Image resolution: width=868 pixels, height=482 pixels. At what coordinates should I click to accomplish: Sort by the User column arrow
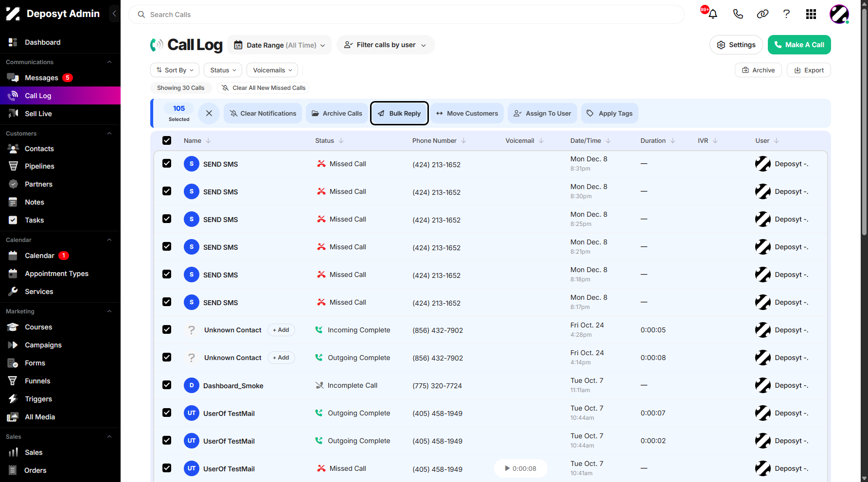(x=776, y=141)
